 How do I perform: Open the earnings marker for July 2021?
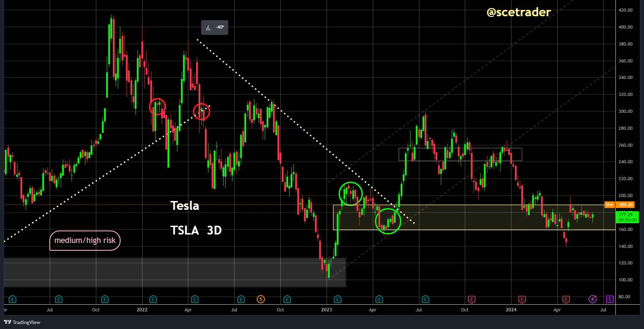coord(59,299)
